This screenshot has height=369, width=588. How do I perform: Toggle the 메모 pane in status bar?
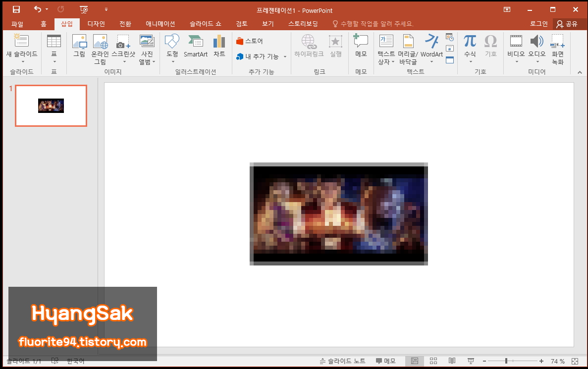(386, 361)
